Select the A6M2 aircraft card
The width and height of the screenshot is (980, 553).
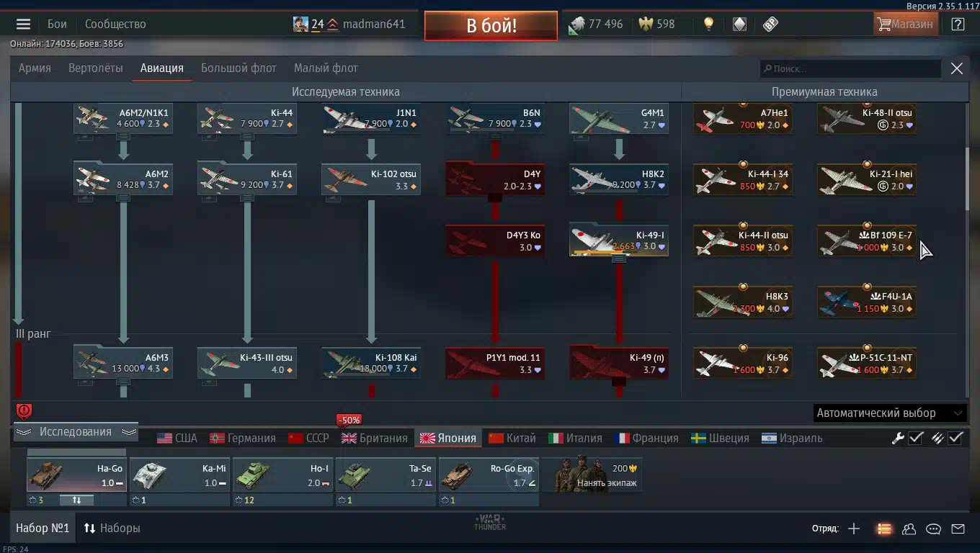point(123,179)
